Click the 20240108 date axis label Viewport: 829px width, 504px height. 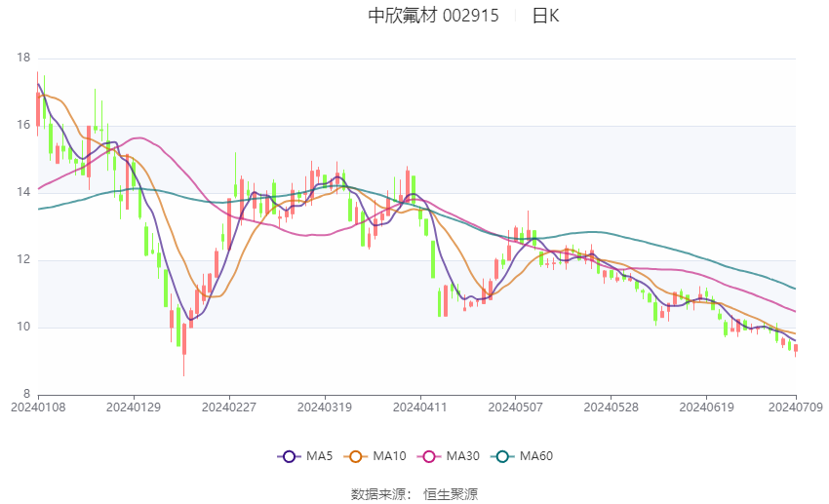point(38,407)
